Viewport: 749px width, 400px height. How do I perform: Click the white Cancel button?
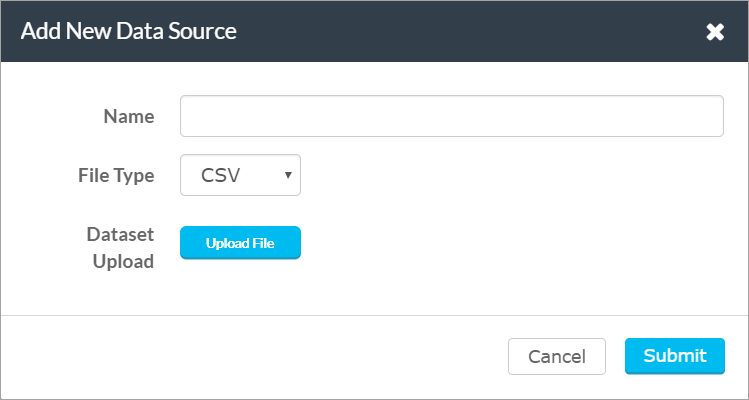pyautogui.click(x=556, y=357)
